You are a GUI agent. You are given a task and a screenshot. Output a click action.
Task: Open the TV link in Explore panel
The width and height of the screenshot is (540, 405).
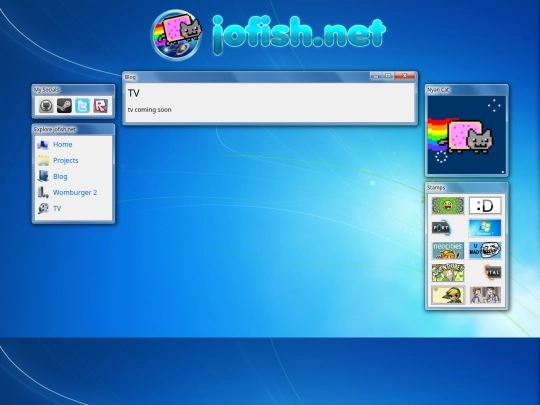pyautogui.click(x=57, y=208)
